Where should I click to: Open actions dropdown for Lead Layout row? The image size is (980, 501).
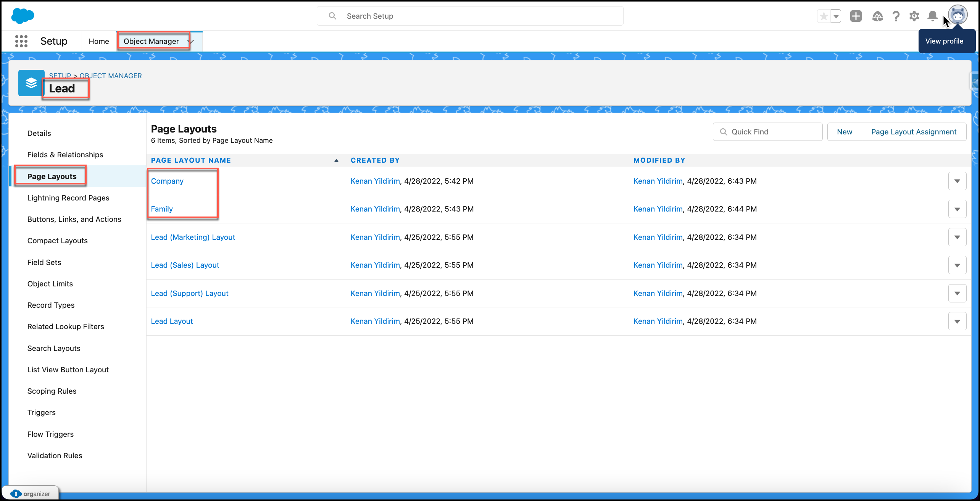pyautogui.click(x=957, y=321)
